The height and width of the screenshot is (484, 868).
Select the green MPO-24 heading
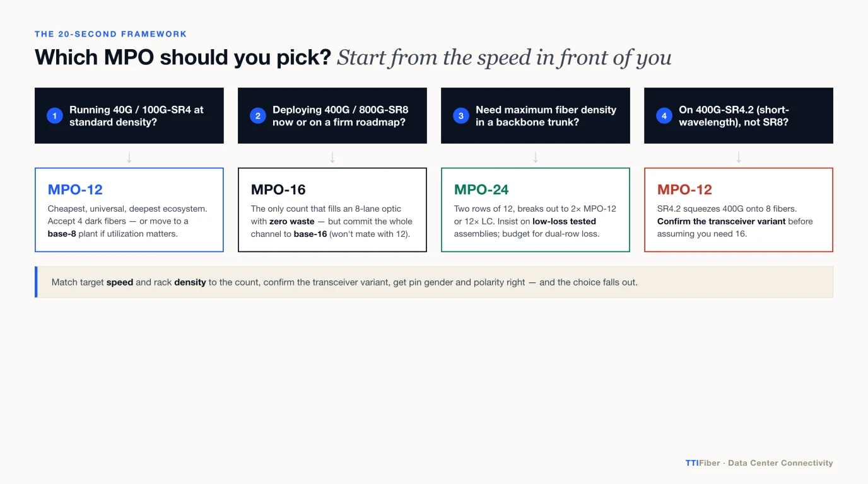[x=481, y=190]
